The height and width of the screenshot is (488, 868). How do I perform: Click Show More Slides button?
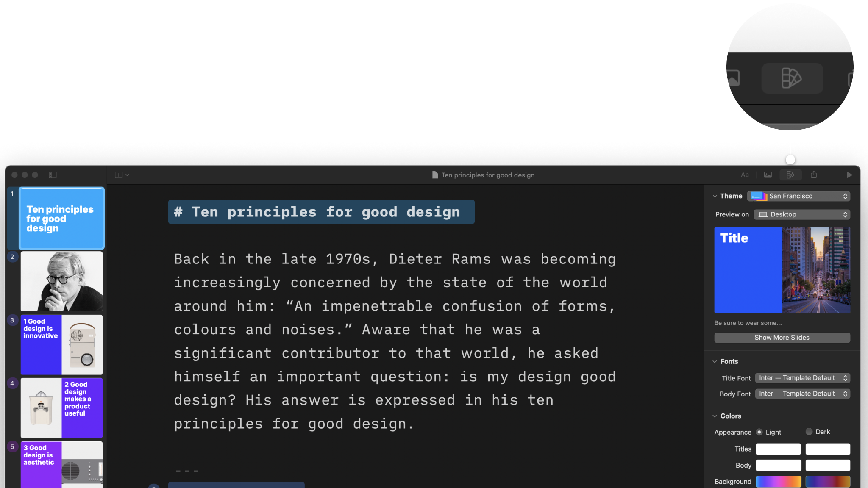[782, 337]
